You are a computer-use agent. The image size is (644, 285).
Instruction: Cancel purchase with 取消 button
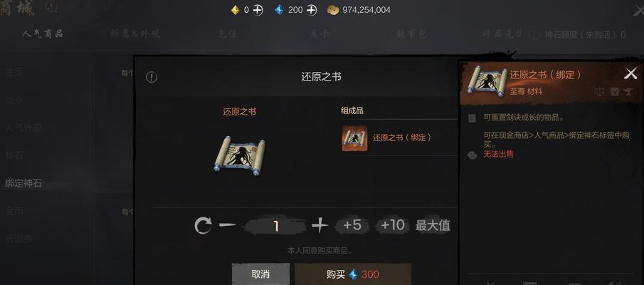pos(260,274)
